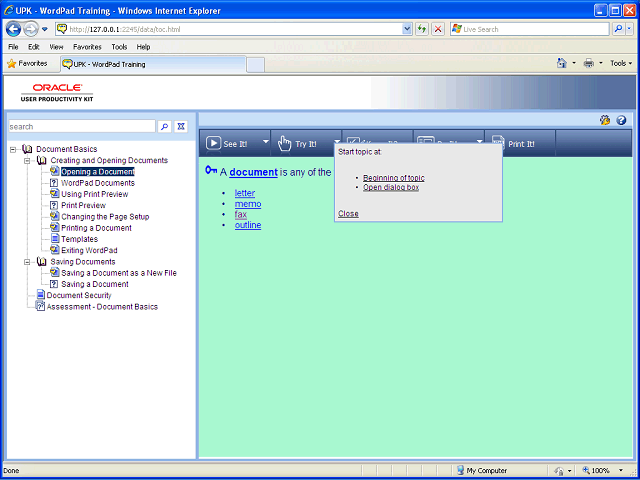Open a new blank browser tab
Viewport: 640px width, 480px height.
tap(256, 65)
